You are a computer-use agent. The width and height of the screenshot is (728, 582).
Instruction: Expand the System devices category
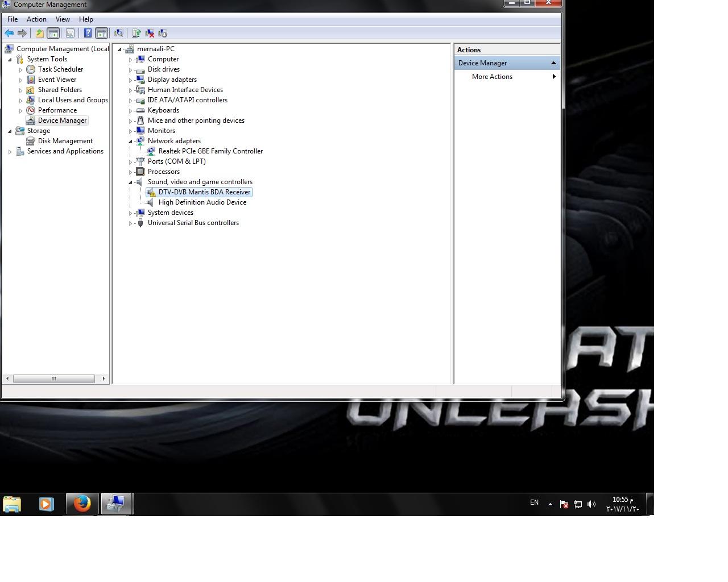130,213
